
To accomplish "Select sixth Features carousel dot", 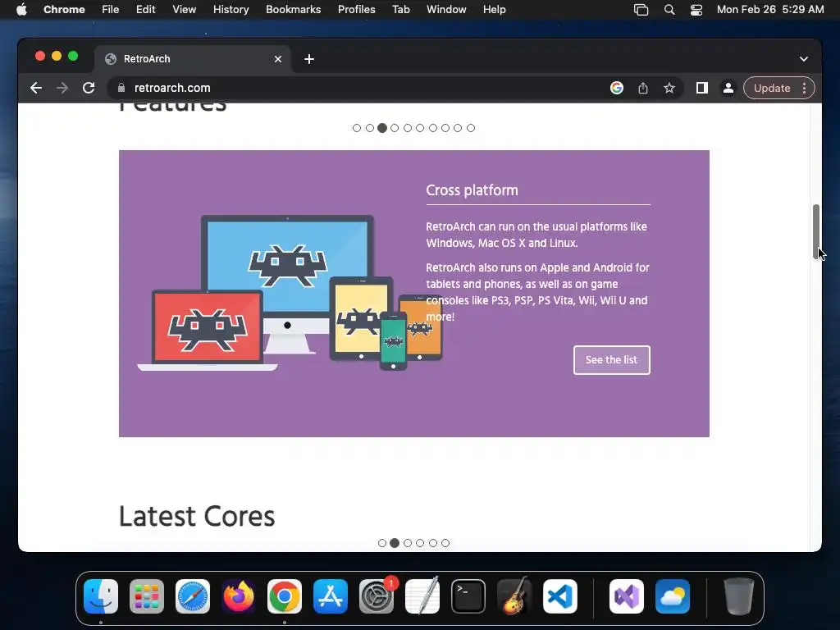I will 420,128.
